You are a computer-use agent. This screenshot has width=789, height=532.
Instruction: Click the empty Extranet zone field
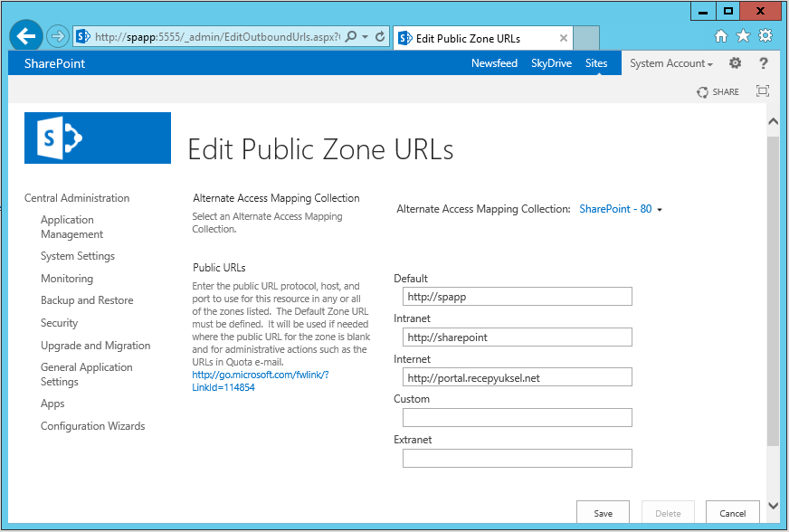(518, 458)
